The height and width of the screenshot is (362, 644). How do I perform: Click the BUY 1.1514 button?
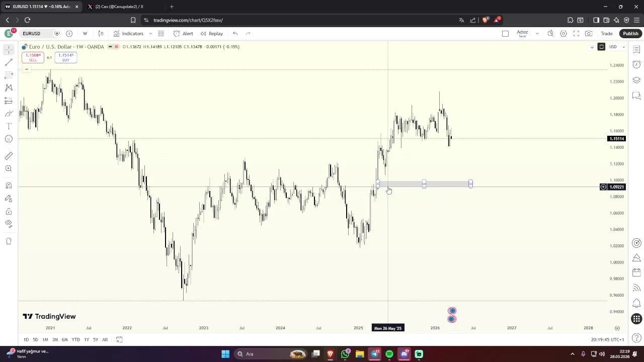[65, 57]
